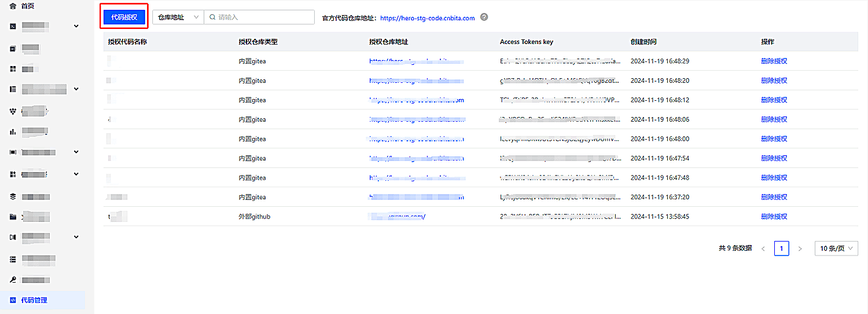868x314 pixels.
Task: Open the 外部github repository address link
Action: [398, 217]
